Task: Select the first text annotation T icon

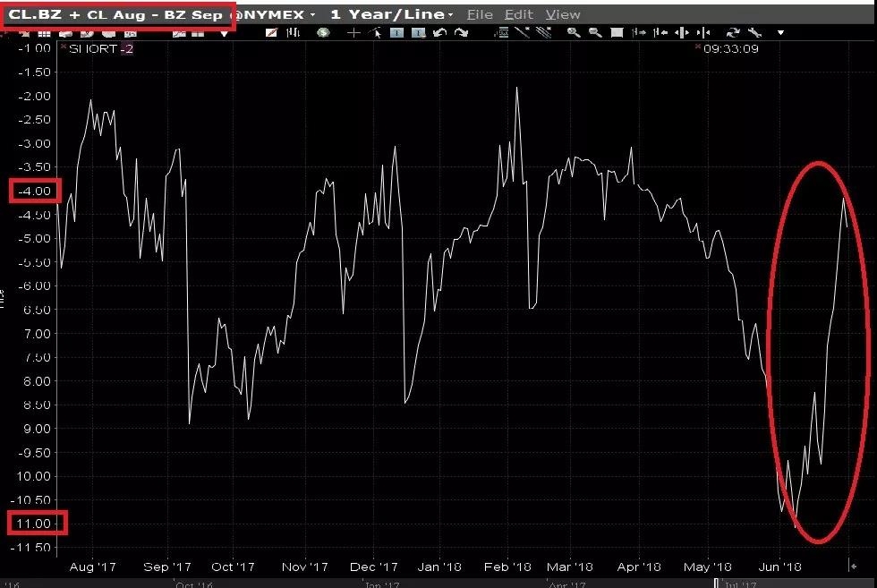Action: [397, 33]
